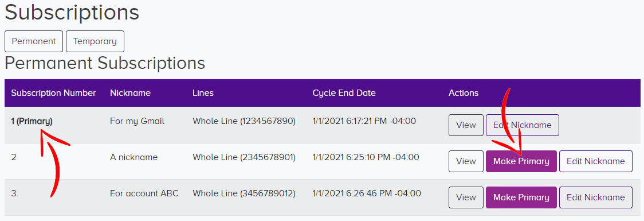Make subscription 2 the primary
The image size is (644, 221).
click(521, 161)
